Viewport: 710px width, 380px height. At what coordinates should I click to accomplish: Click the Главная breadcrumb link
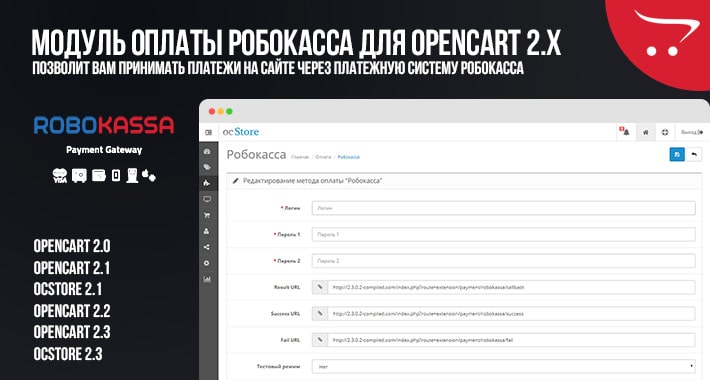click(x=300, y=157)
